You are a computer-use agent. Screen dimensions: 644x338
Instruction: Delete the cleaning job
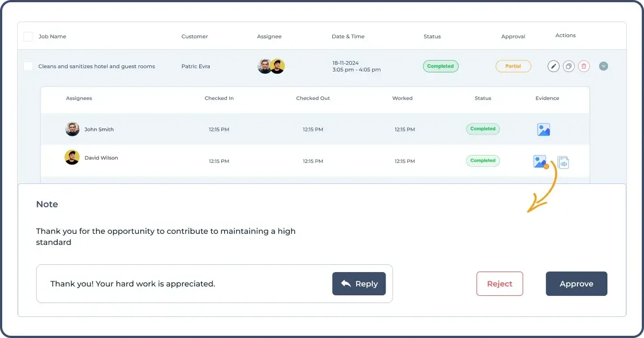pos(584,66)
